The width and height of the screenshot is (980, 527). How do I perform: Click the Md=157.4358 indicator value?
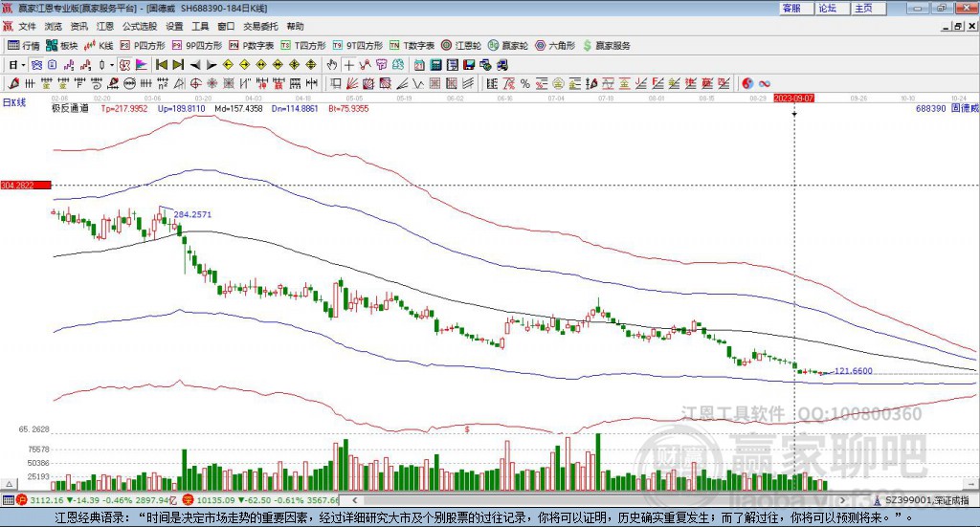point(238,108)
